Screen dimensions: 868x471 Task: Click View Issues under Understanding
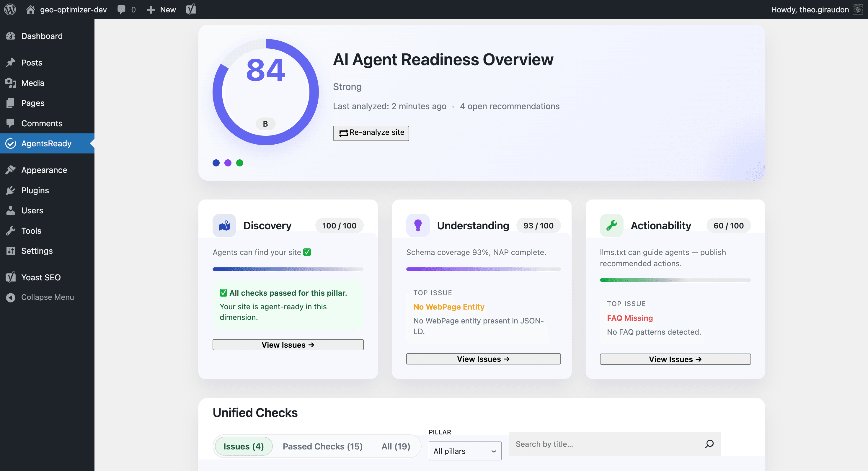click(x=483, y=359)
